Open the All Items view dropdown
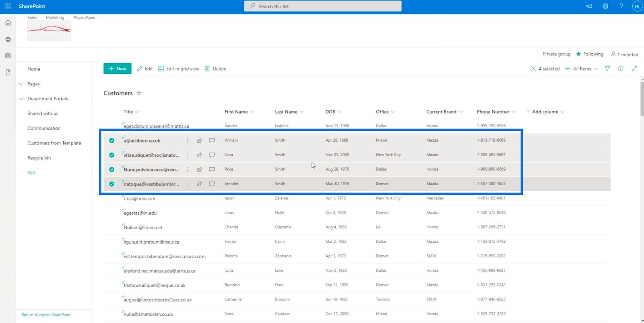 (582, 69)
